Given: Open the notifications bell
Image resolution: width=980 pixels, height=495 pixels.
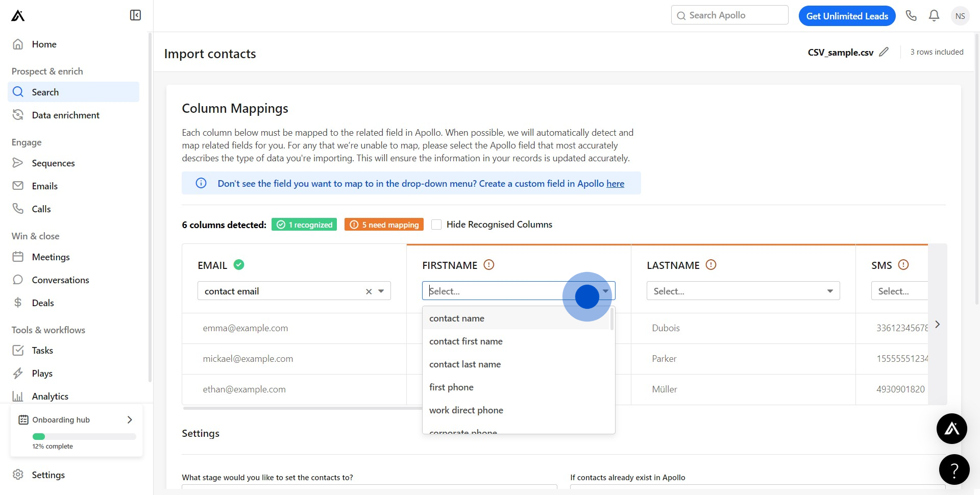Looking at the screenshot, I should click(x=934, y=16).
